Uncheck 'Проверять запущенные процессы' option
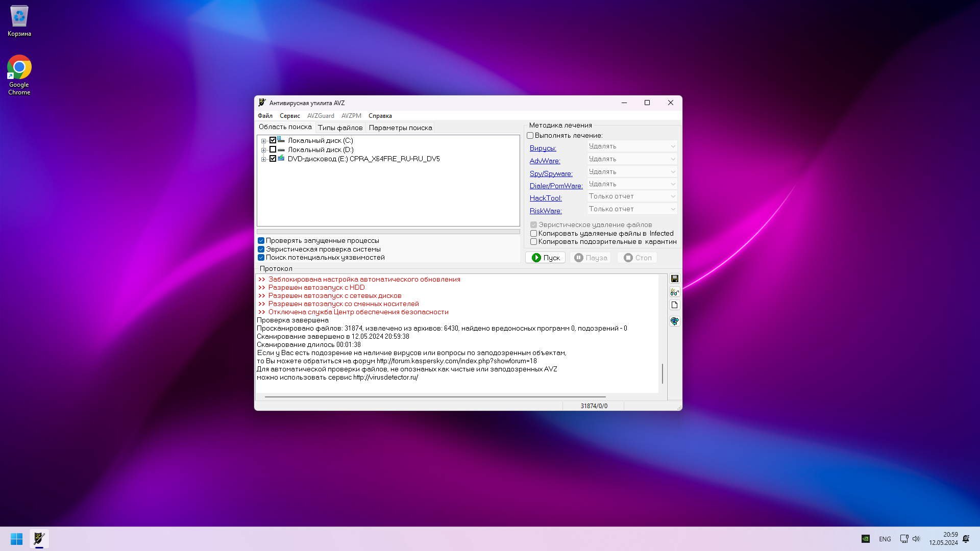Viewport: 980px width, 551px height. pyautogui.click(x=261, y=241)
